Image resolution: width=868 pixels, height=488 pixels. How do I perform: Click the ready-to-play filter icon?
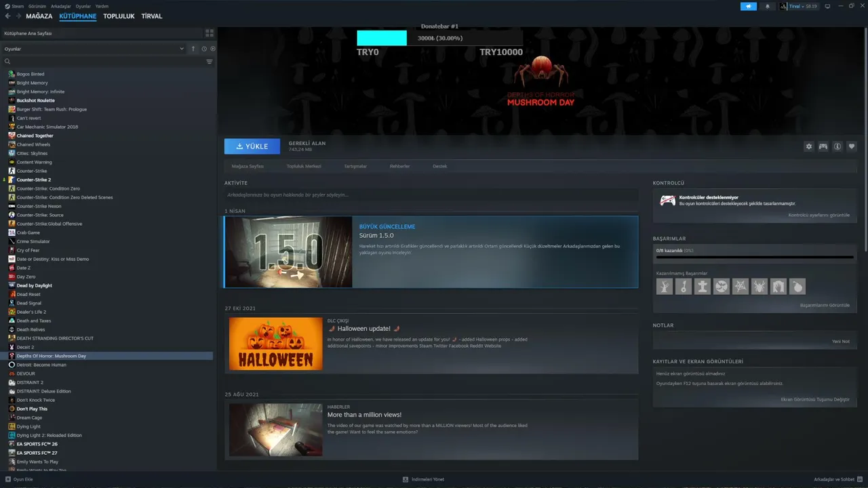[x=213, y=49]
